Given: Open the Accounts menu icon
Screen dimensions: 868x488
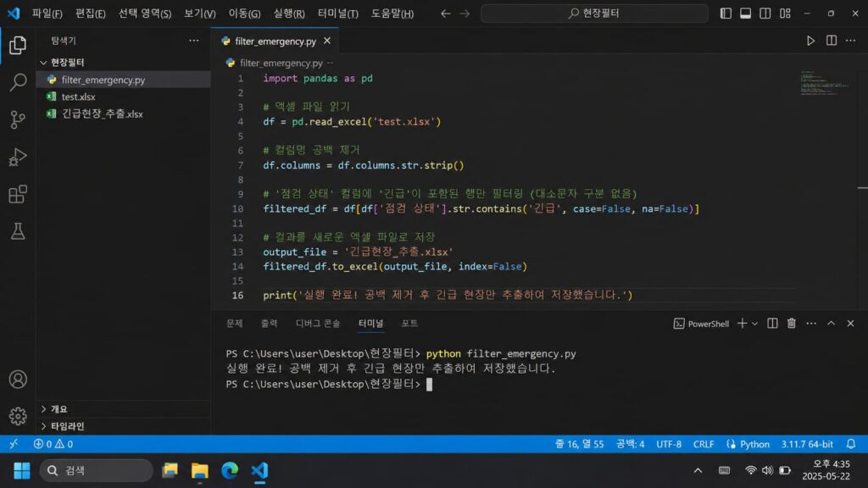Looking at the screenshot, I should 18,380.
